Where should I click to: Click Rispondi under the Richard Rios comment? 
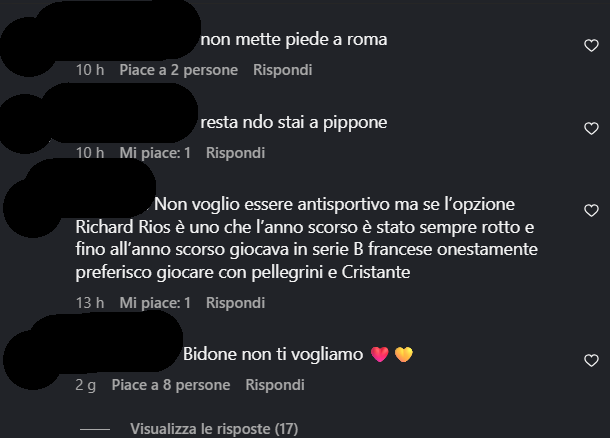point(235,303)
